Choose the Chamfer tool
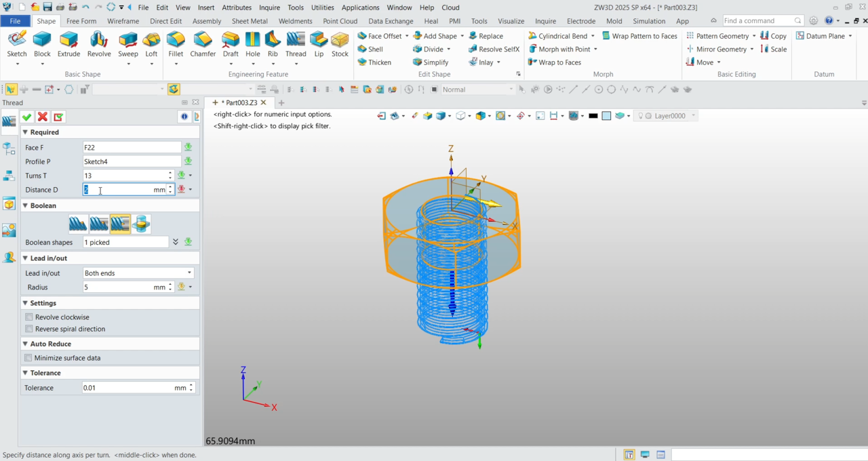Viewport: 868px width, 461px height. point(203,43)
